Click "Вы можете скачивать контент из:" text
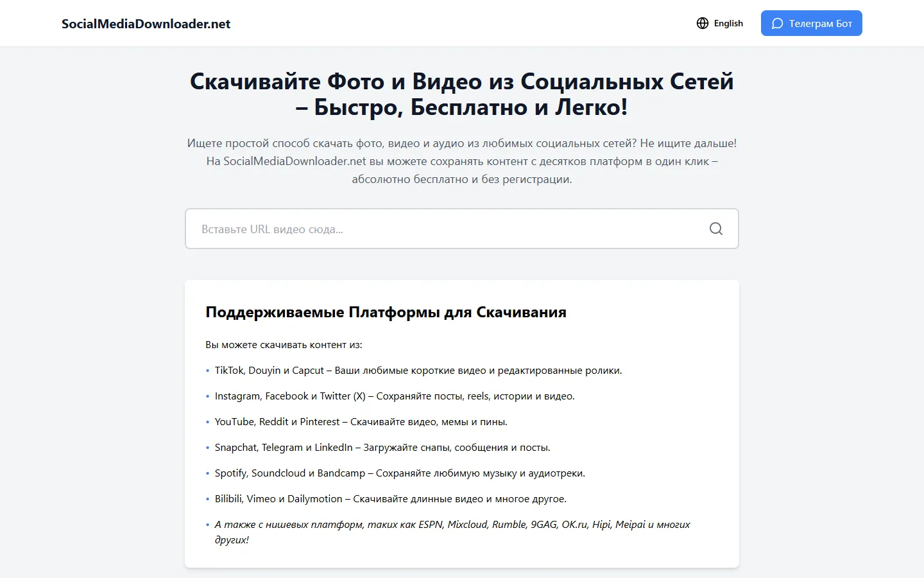The width and height of the screenshot is (924, 578). tap(284, 345)
